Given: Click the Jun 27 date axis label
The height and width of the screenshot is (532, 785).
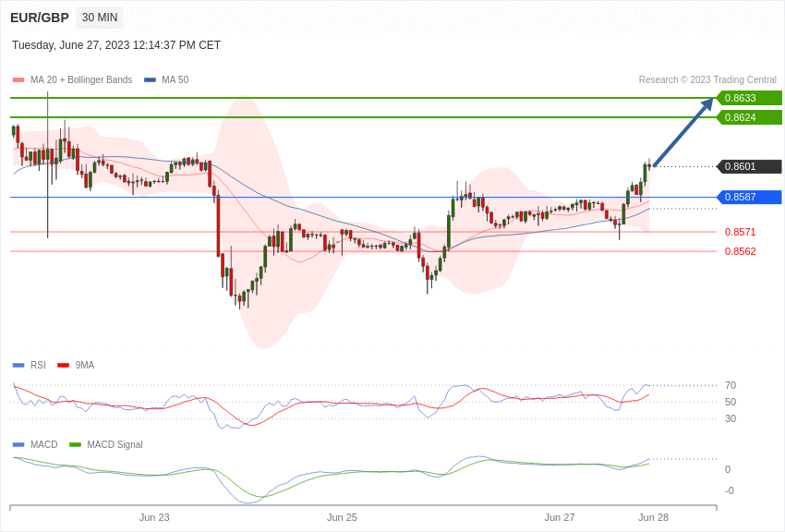Looking at the screenshot, I should (560, 517).
